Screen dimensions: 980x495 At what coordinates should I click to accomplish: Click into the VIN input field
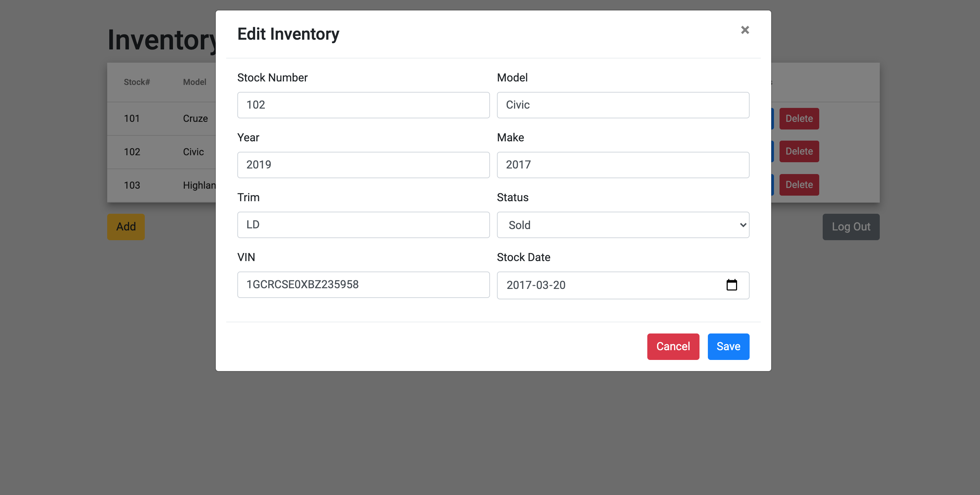363,285
